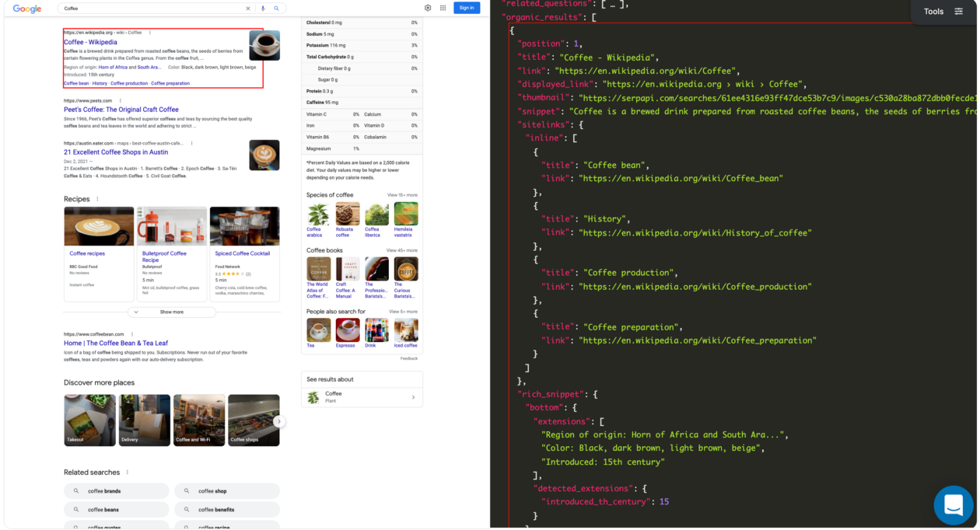The height and width of the screenshot is (530, 980).
Task: Open the Coffee preparation sitelink
Action: click(x=170, y=83)
